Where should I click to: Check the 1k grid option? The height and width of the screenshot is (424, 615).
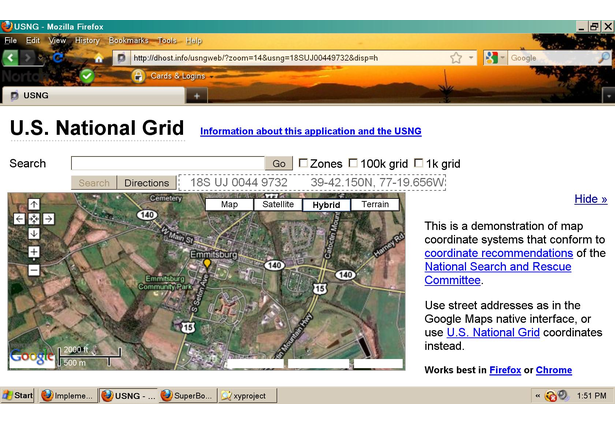[x=418, y=163]
